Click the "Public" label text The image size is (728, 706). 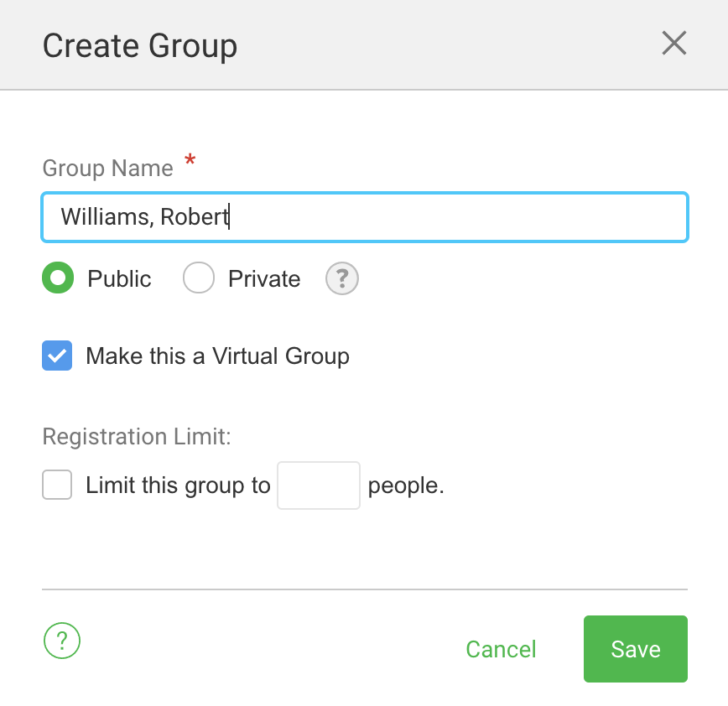click(119, 279)
